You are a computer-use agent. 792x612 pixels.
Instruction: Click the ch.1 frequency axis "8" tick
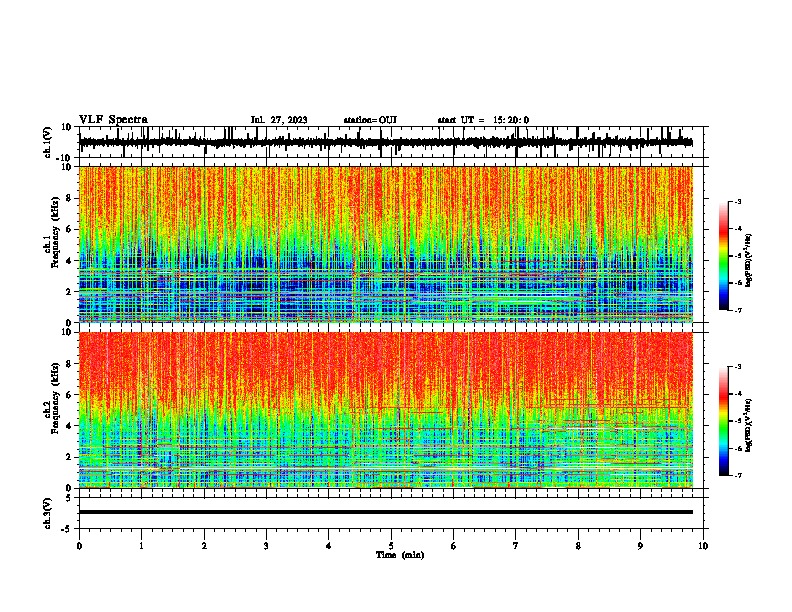pos(69,198)
